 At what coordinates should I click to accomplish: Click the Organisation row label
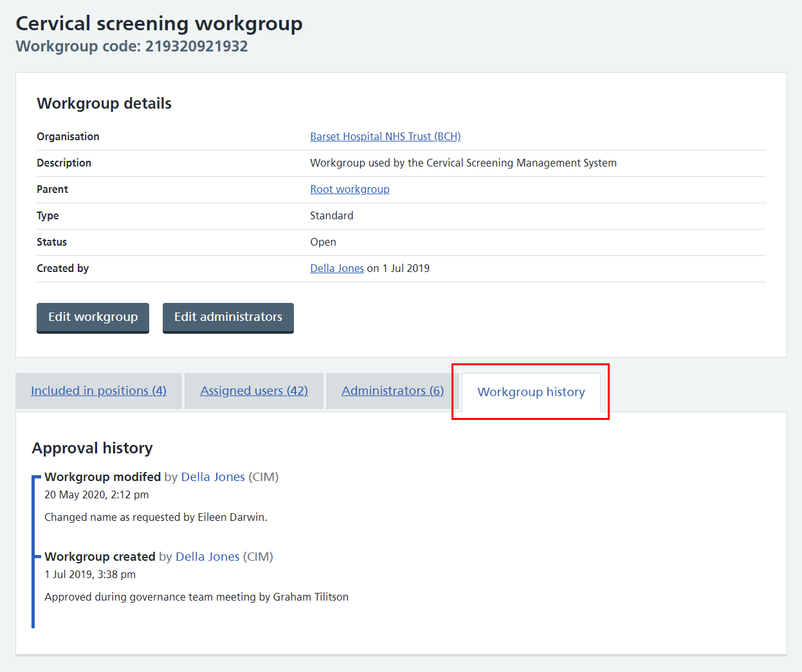[x=68, y=136]
